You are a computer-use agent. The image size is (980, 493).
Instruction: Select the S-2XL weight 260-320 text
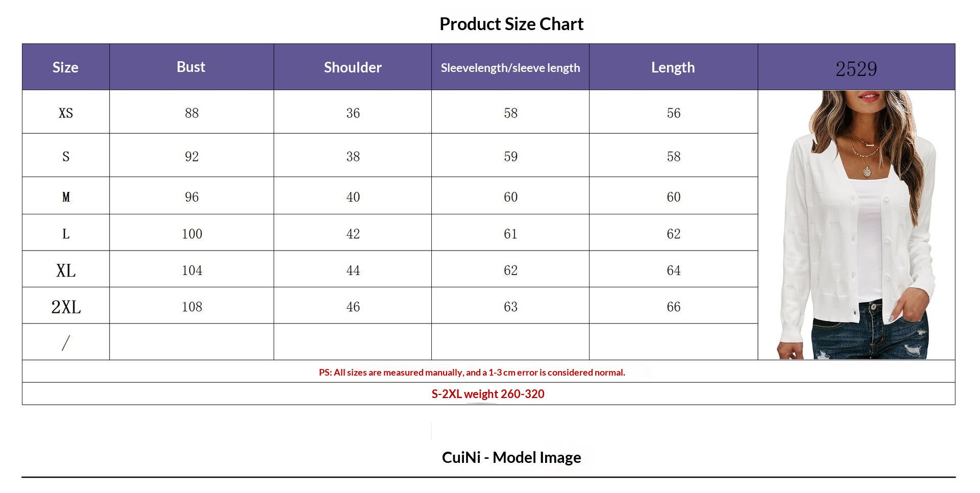(488, 394)
